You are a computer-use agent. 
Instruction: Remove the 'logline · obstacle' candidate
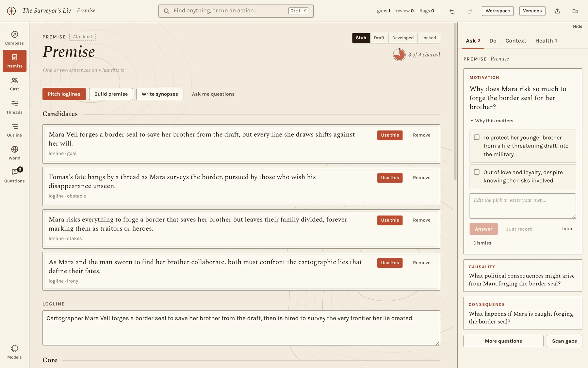(x=421, y=178)
